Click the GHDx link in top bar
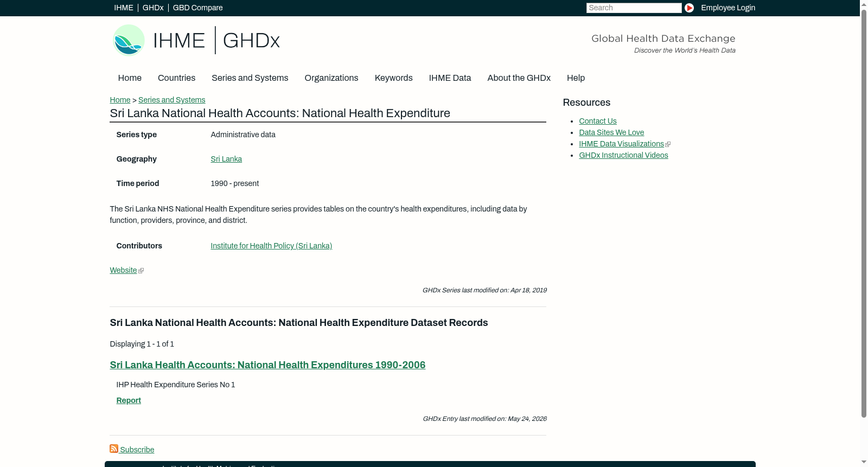The image size is (868, 467). tap(153, 8)
